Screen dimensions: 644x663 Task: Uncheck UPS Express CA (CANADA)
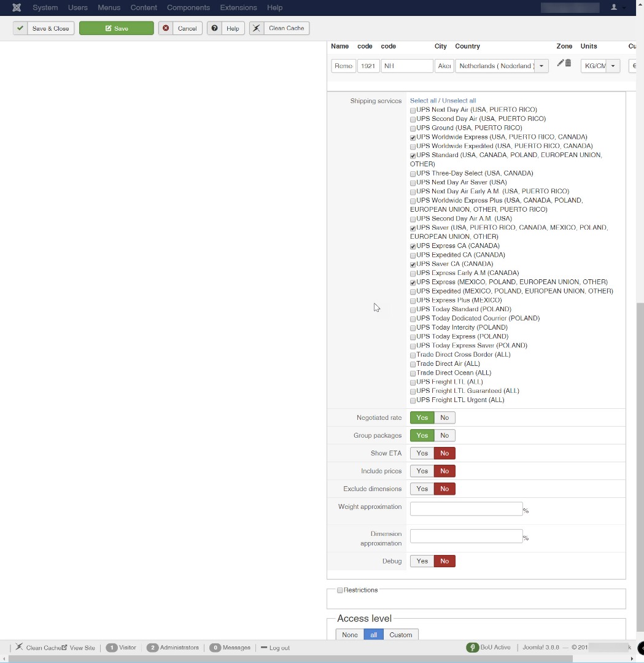coord(413,246)
